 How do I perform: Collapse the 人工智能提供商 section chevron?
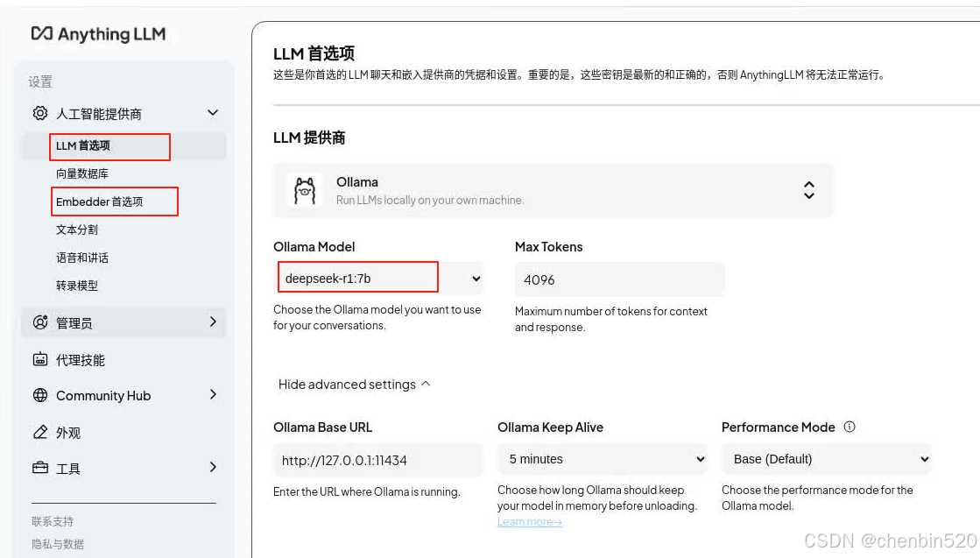click(x=213, y=112)
